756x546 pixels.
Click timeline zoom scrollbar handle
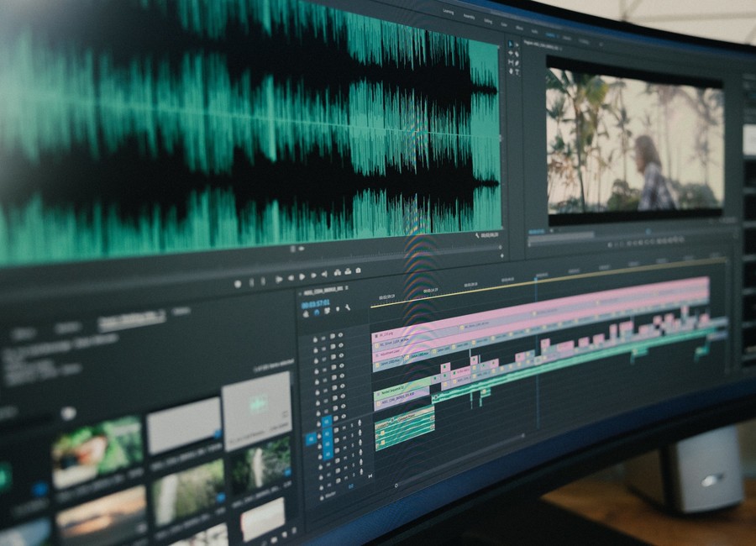pyautogui.click(x=396, y=486)
